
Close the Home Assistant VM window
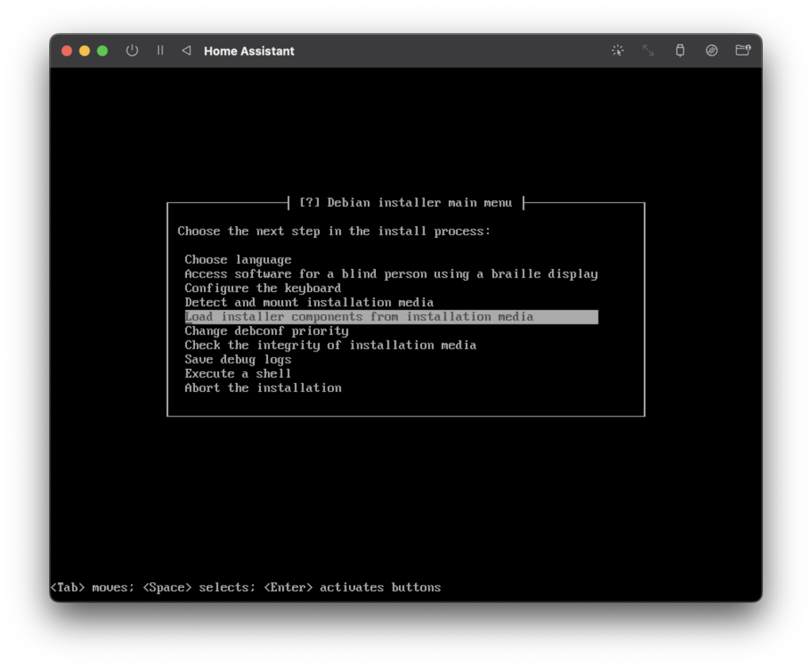tap(67, 51)
